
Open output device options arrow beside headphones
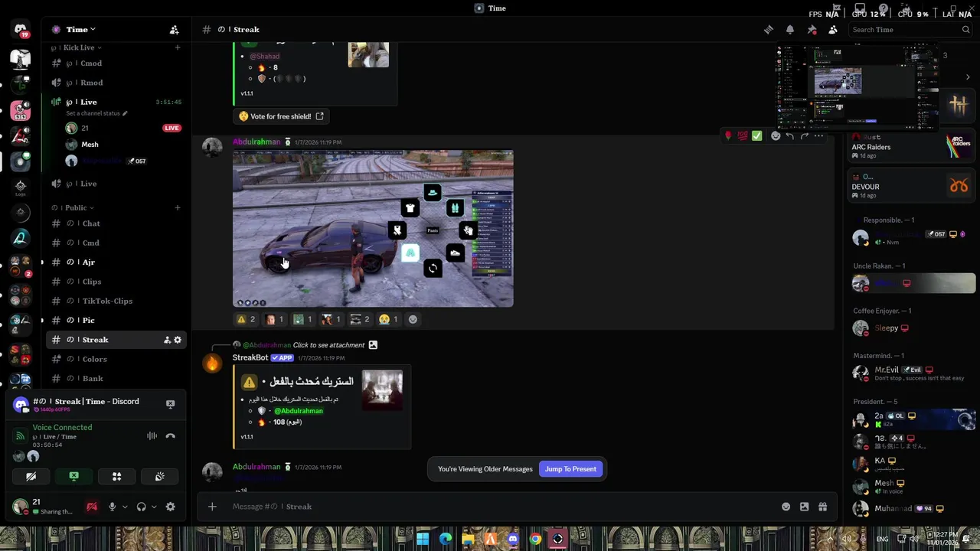point(154,507)
